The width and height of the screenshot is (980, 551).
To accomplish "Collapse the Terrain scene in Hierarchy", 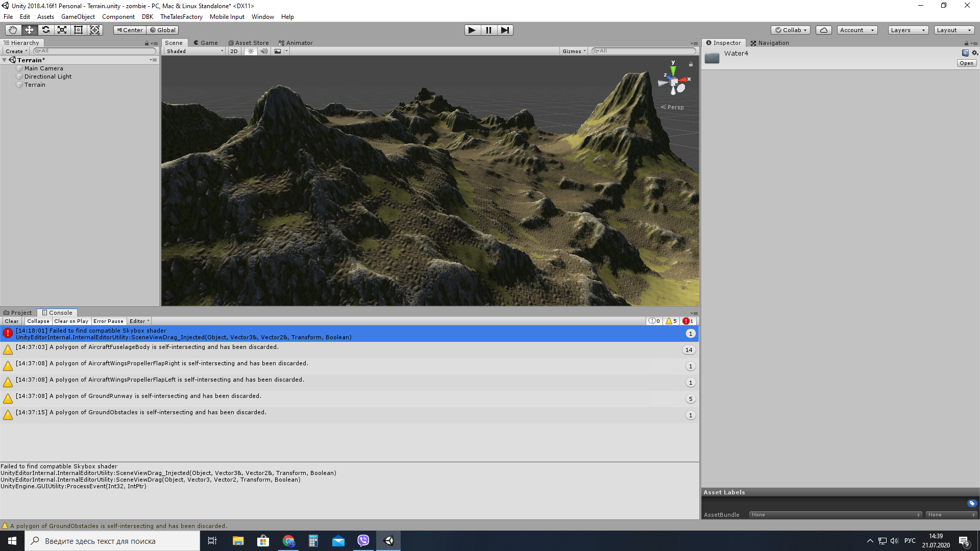I will point(5,60).
